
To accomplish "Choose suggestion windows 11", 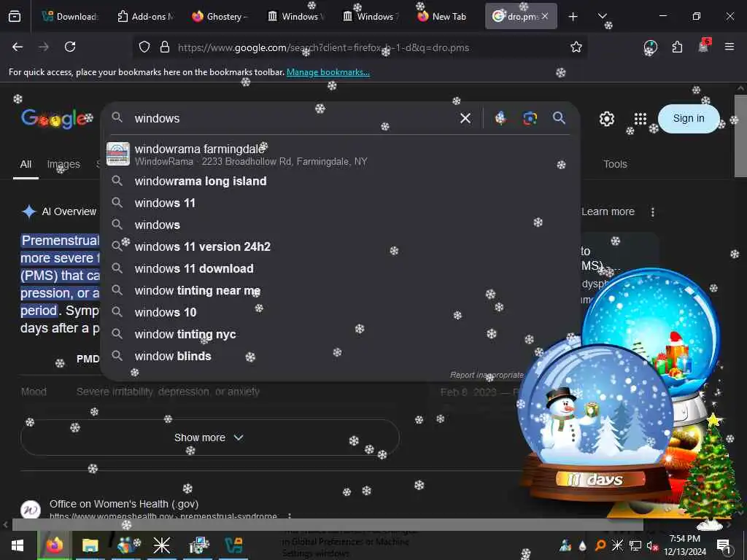I will coord(340,203).
